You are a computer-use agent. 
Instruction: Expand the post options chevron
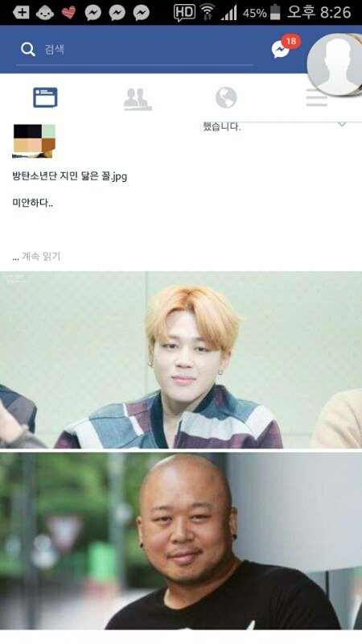pos(342,124)
